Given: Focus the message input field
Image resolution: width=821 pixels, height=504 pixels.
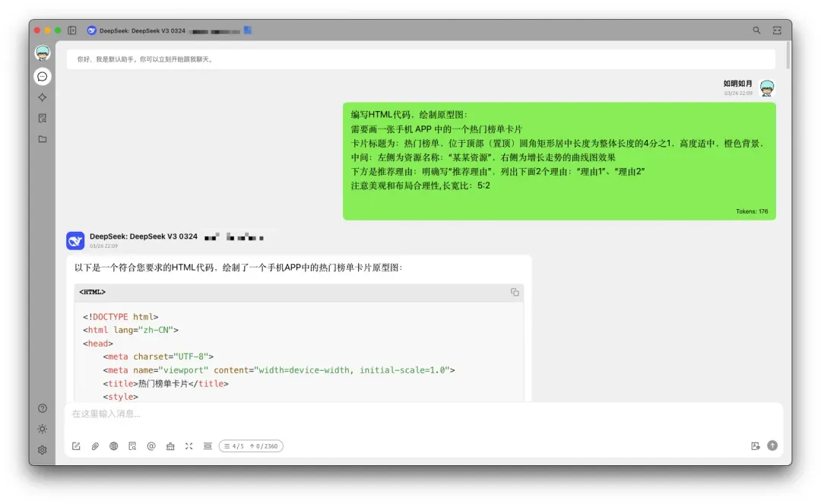Looking at the screenshot, I should pos(423,414).
